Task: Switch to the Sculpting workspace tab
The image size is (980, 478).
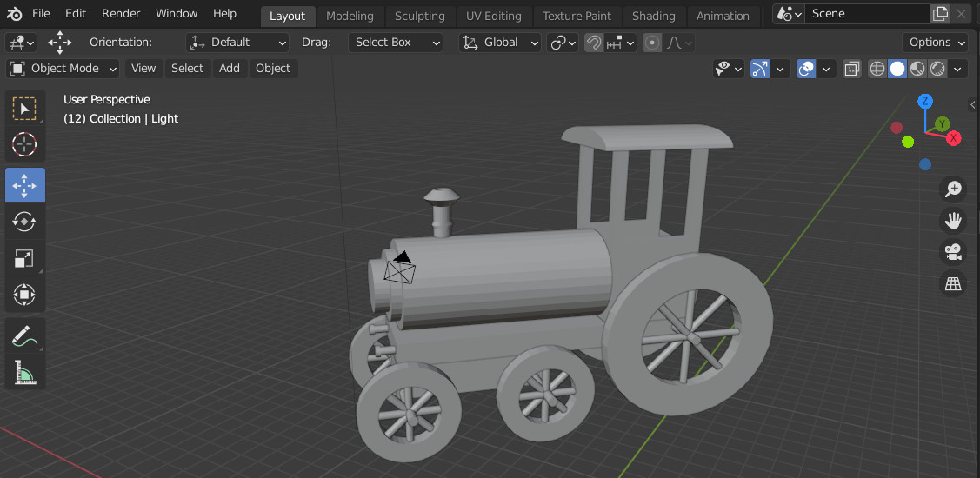Action: [420, 17]
